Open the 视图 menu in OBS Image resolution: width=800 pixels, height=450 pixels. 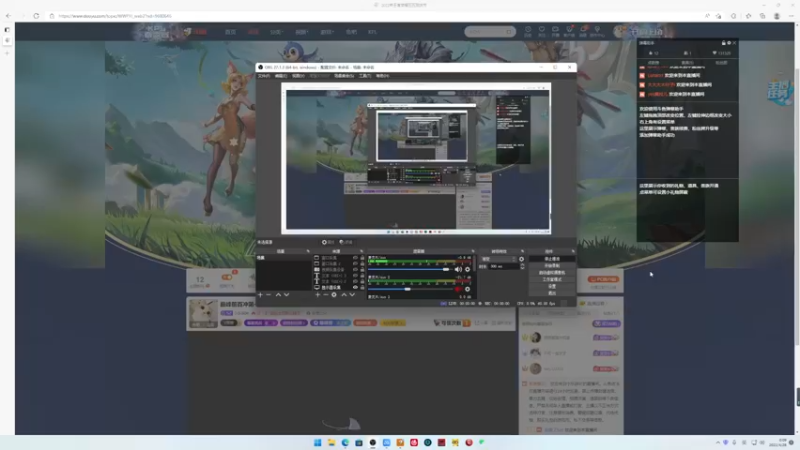[x=298, y=76]
